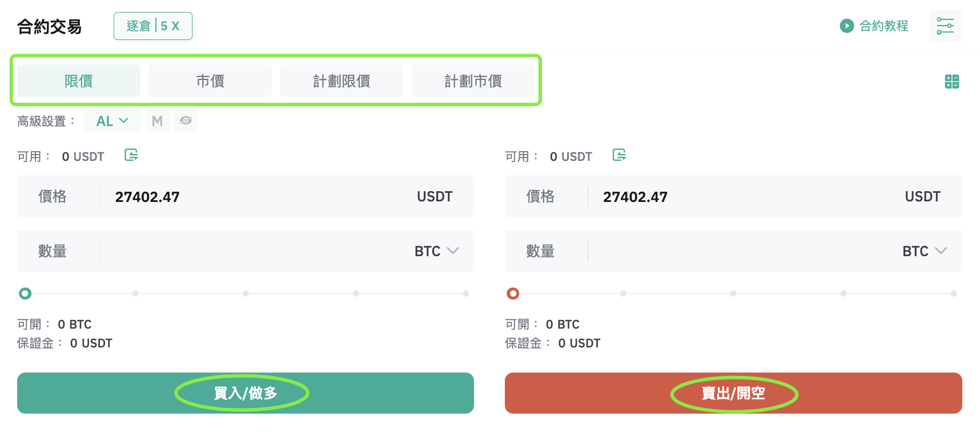The height and width of the screenshot is (437, 980).
Task: Toggle the M maker-only option
Action: pyautogui.click(x=157, y=121)
